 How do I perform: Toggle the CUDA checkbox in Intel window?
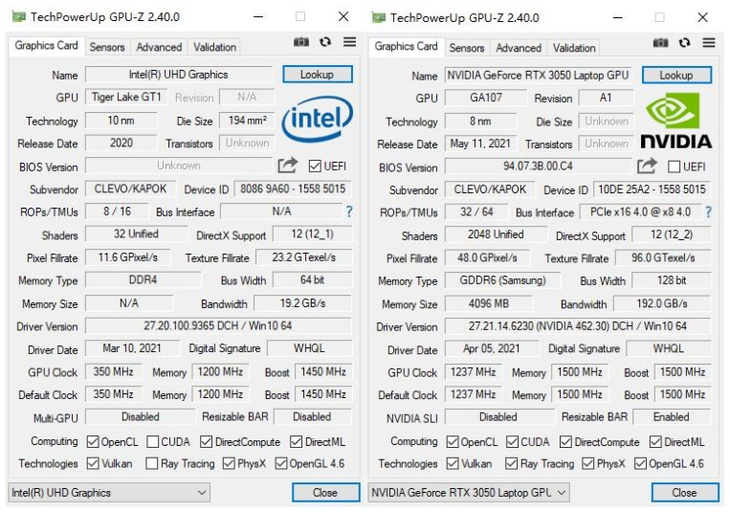[153, 442]
